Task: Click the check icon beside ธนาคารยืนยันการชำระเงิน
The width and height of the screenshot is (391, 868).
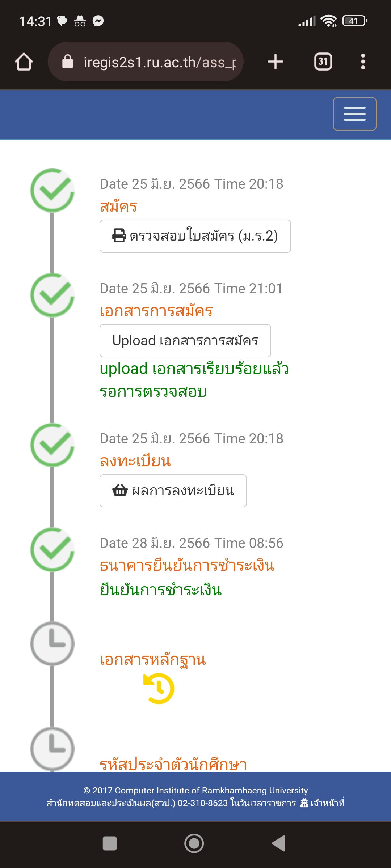Action: (x=52, y=550)
